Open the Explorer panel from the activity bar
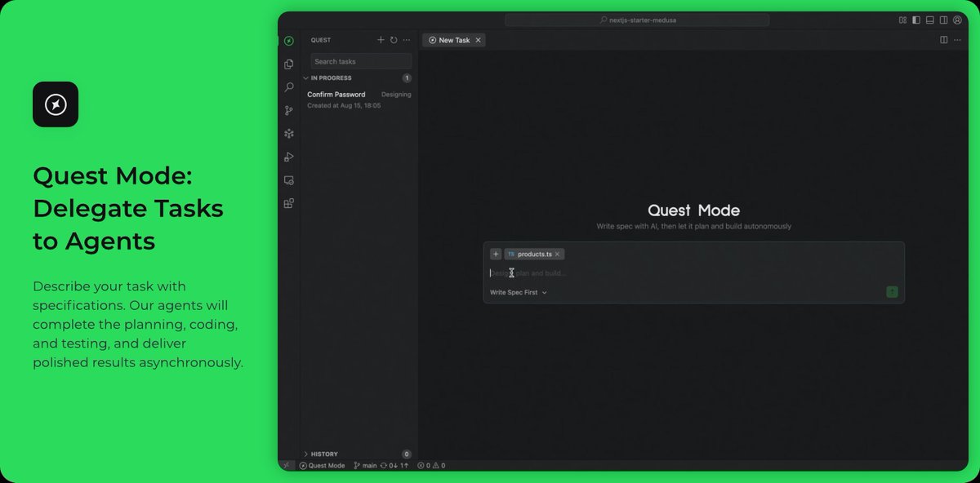Viewport: 980px width, 483px height. point(288,63)
